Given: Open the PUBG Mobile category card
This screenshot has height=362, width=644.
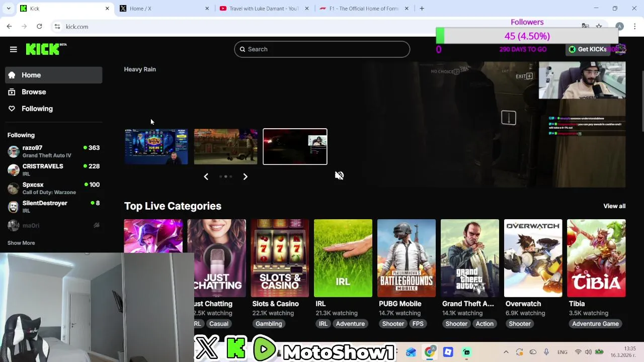Looking at the screenshot, I should click(407, 258).
